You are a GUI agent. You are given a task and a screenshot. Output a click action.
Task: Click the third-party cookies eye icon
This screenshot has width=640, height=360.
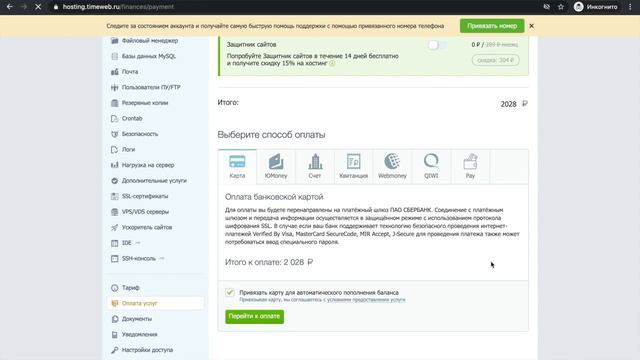point(547,7)
